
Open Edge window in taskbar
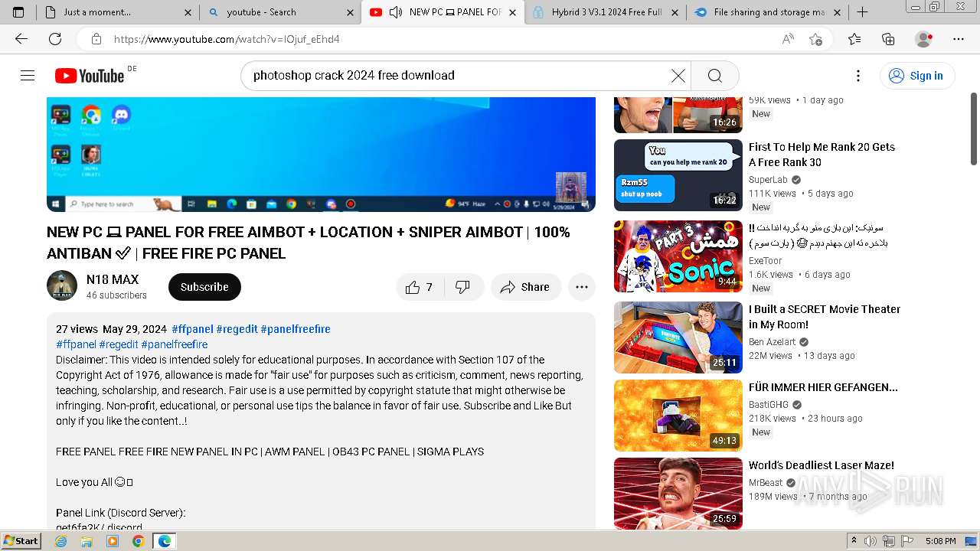click(x=165, y=541)
